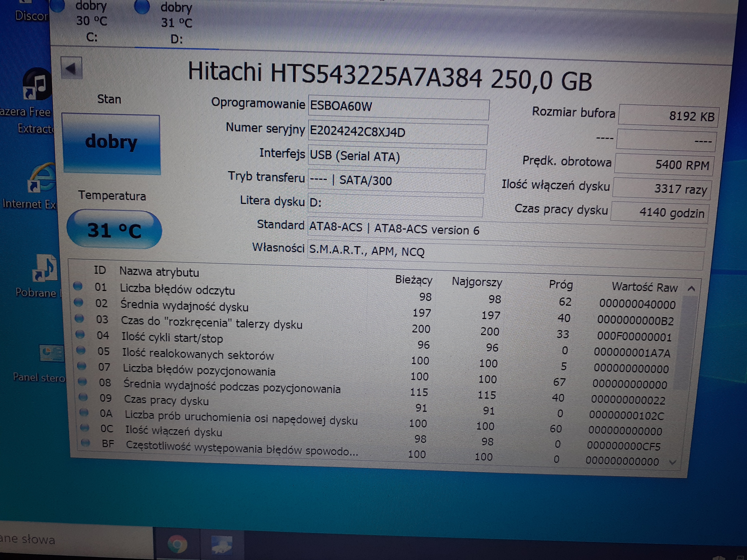Click the 'Najgorszy' column header

(477, 282)
